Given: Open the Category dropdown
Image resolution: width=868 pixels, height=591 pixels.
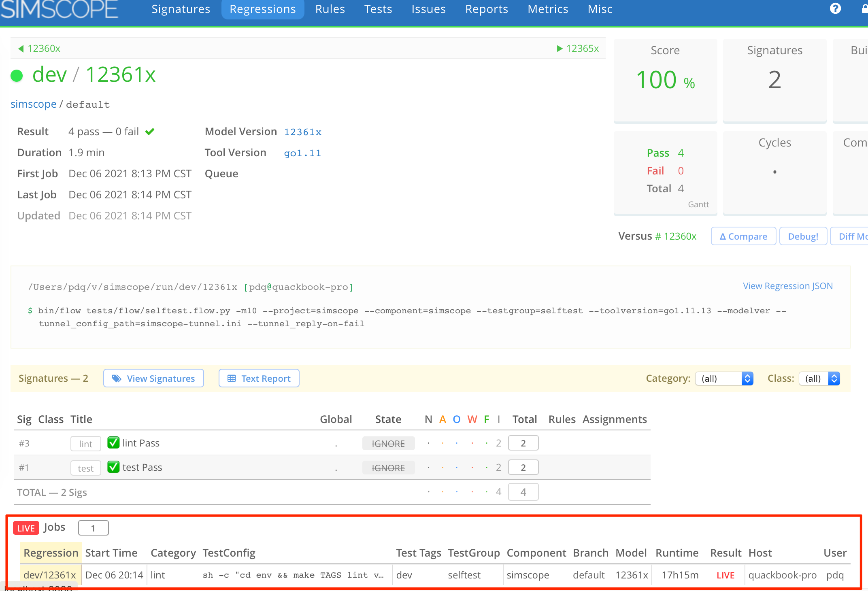Looking at the screenshot, I should pos(724,378).
